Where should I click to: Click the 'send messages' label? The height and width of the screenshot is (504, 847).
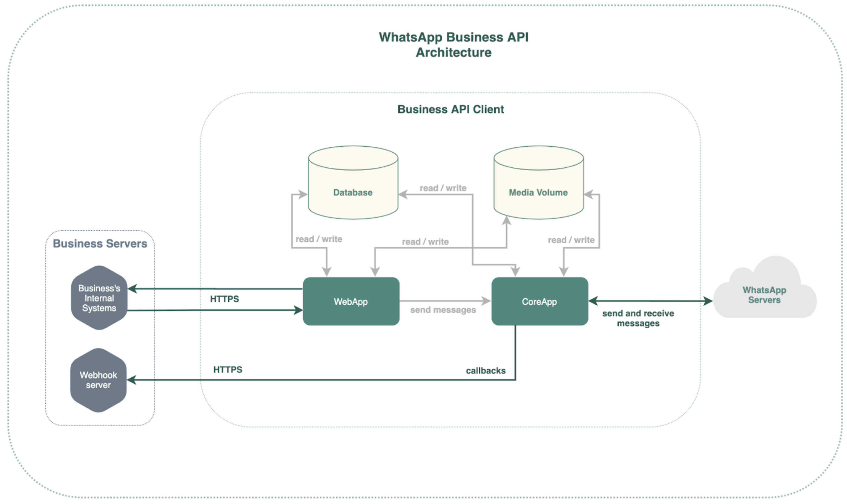(x=443, y=310)
